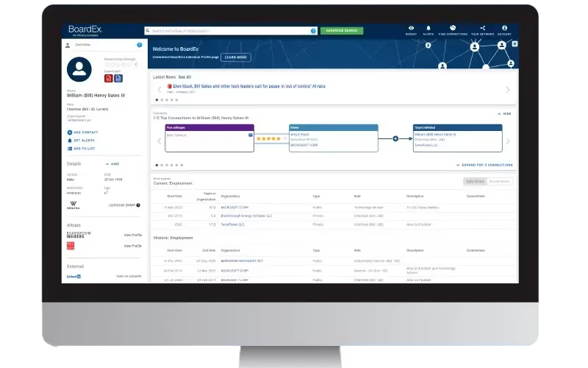The height and width of the screenshot is (368, 588).
Task: Click the Add Contact plus icon
Action: 69,132
